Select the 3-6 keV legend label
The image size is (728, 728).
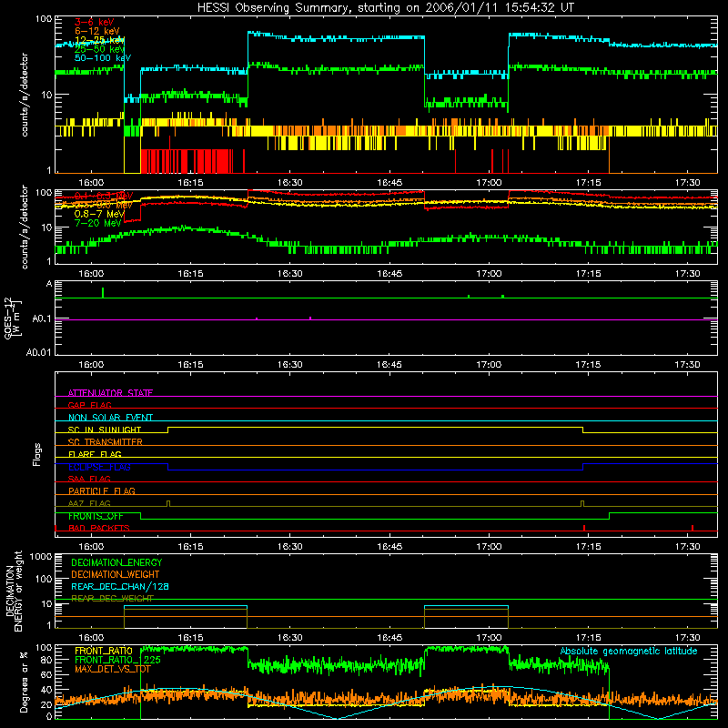pos(95,22)
